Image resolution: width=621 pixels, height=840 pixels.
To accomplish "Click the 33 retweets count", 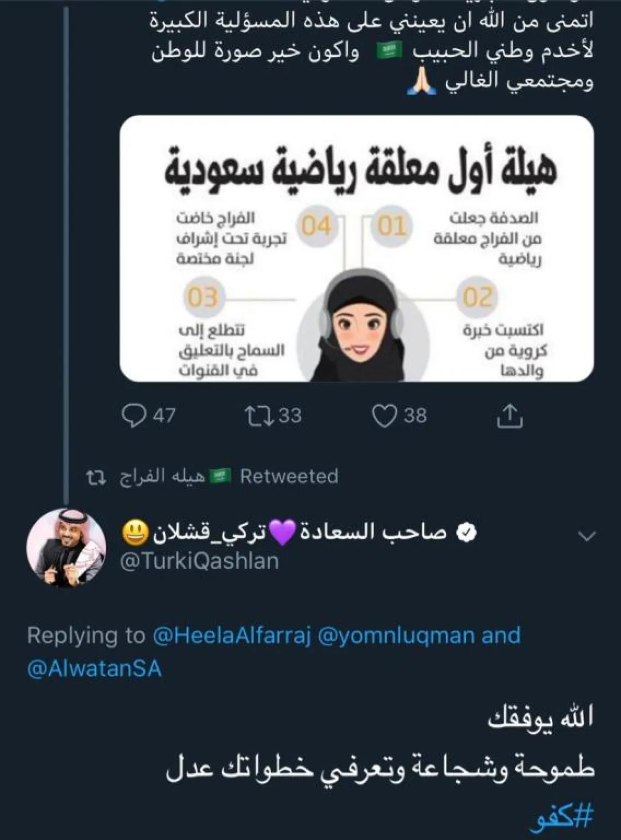I will [x=290, y=416].
